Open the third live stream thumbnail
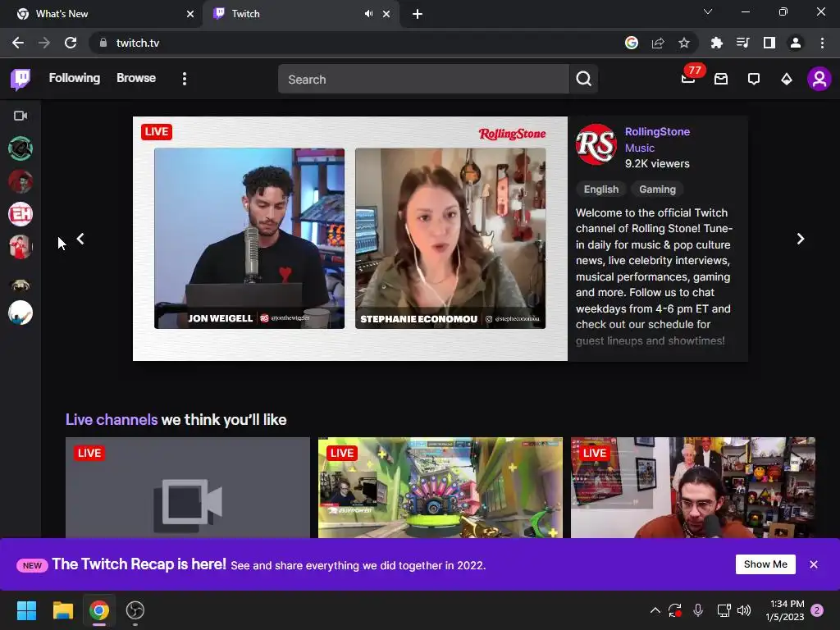Viewport: 840px width, 630px height. (x=693, y=488)
